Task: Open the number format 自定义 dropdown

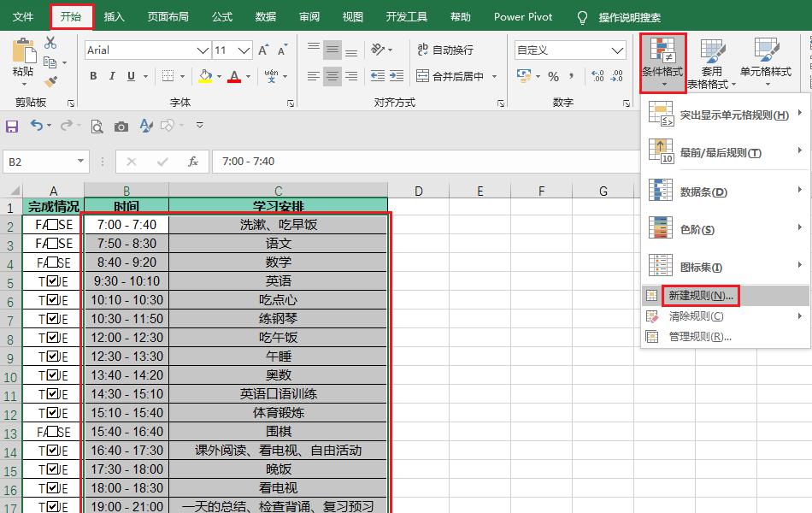Action: click(x=617, y=50)
